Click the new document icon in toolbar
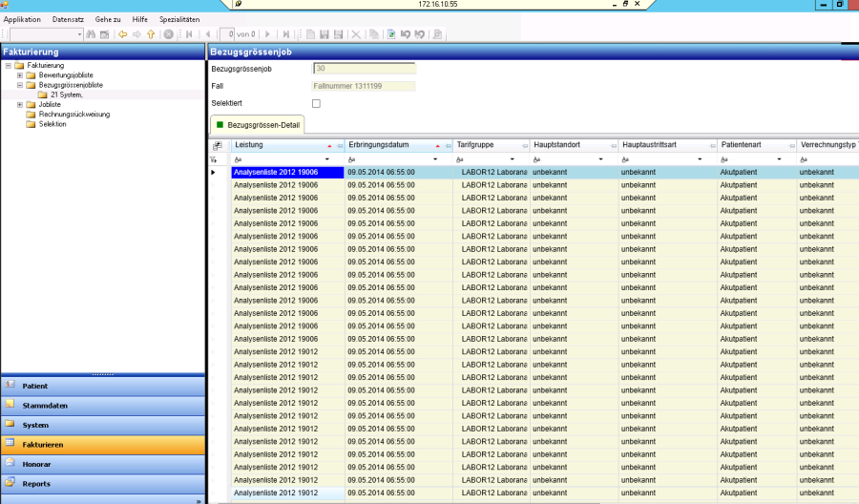This screenshot has width=859, height=504. click(x=310, y=34)
